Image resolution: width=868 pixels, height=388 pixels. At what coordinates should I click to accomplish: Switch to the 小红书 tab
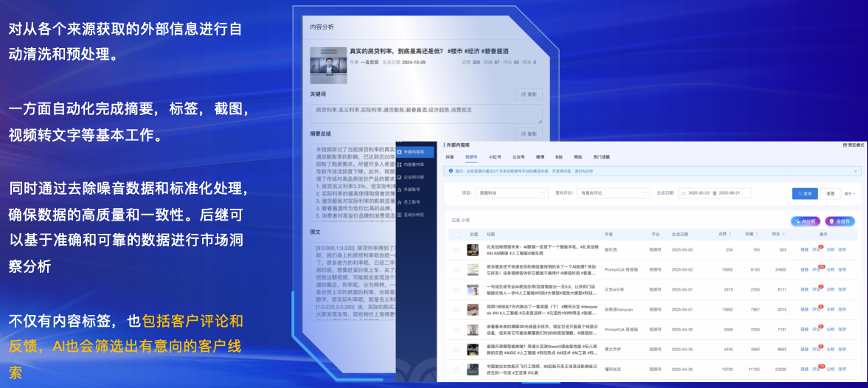pos(495,157)
